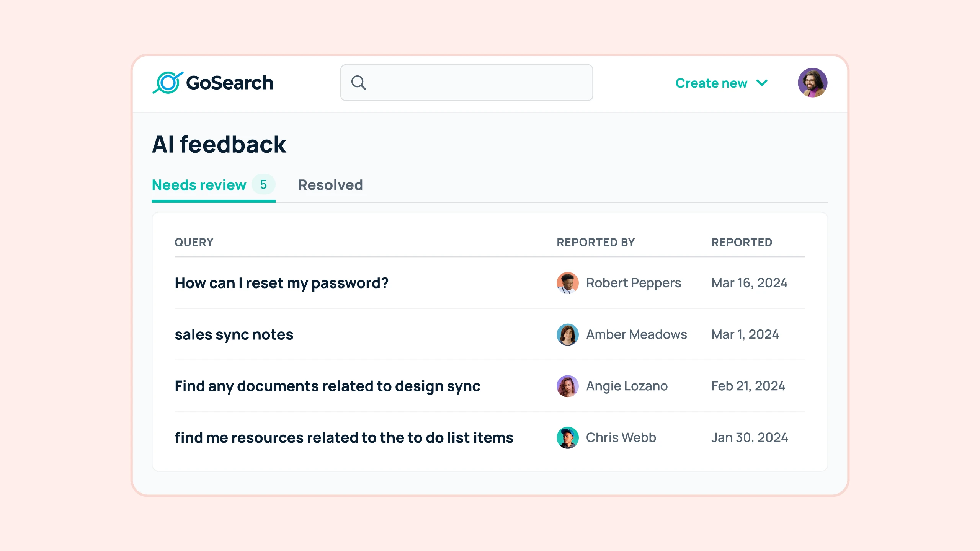Open 'How can I reset my password?' query
This screenshot has height=551, width=980.
coord(281,282)
